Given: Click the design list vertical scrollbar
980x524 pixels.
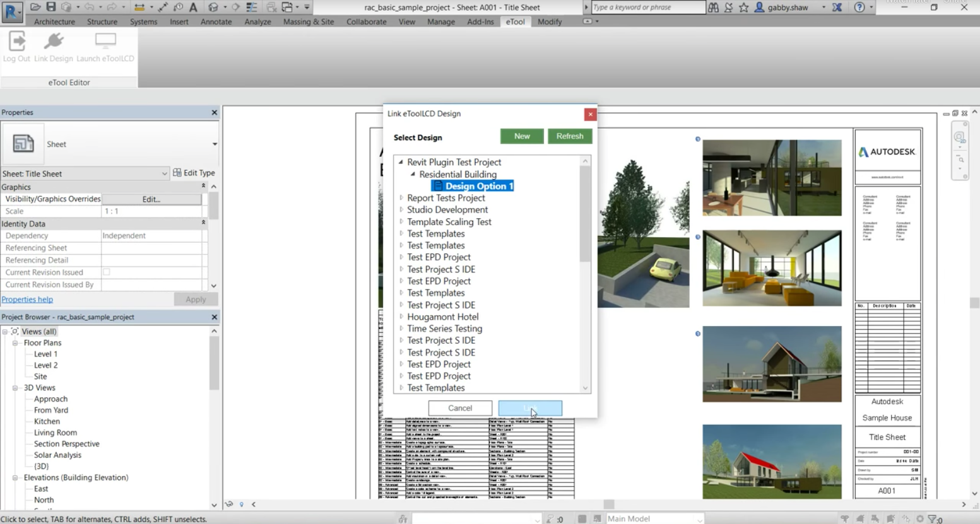Looking at the screenshot, I should (x=585, y=214).
